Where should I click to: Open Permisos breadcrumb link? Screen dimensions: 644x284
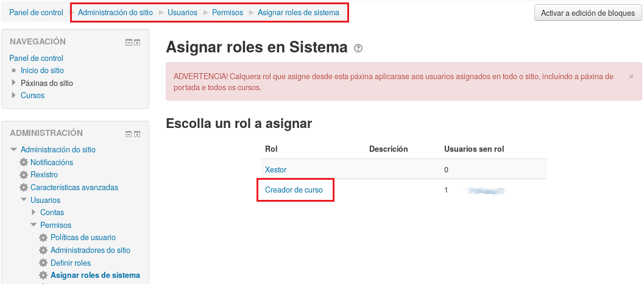(227, 13)
